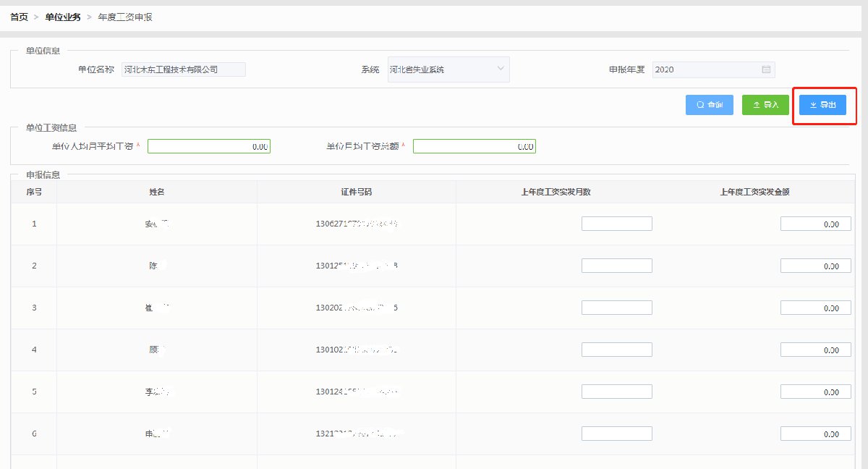The width and height of the screenshot is (868, 469).
Task: Click the 证件号码 column header
Action: 356,192
